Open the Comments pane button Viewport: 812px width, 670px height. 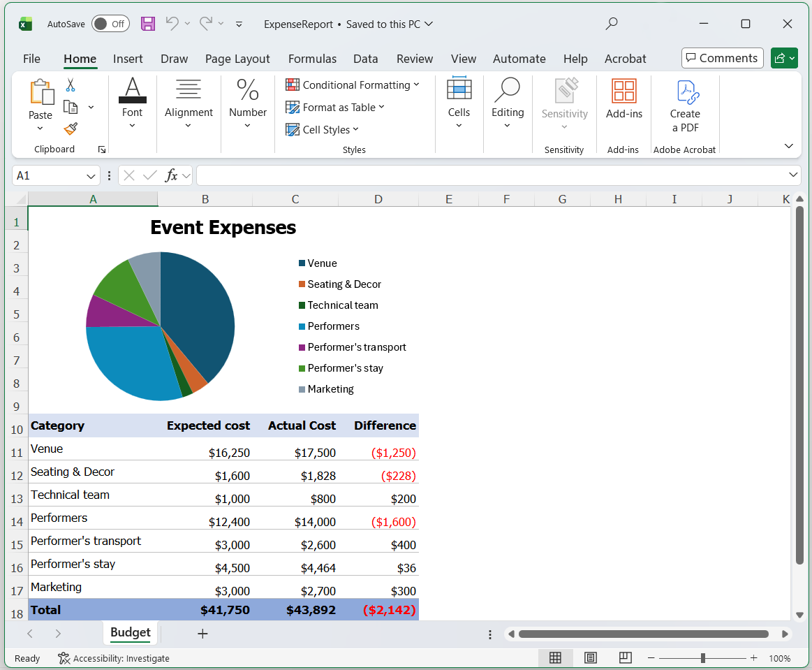(x=723, y=58)
